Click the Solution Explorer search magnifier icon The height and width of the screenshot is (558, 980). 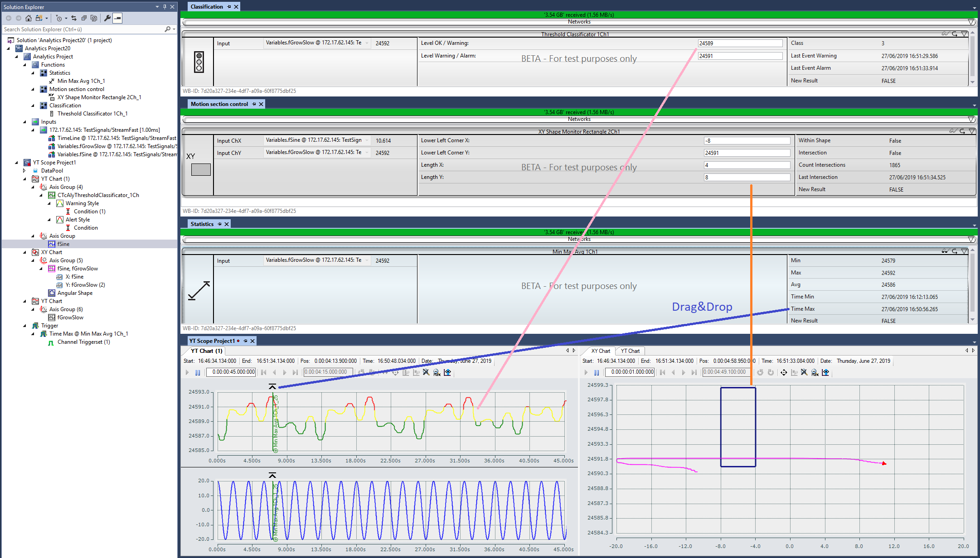point(168,29)
